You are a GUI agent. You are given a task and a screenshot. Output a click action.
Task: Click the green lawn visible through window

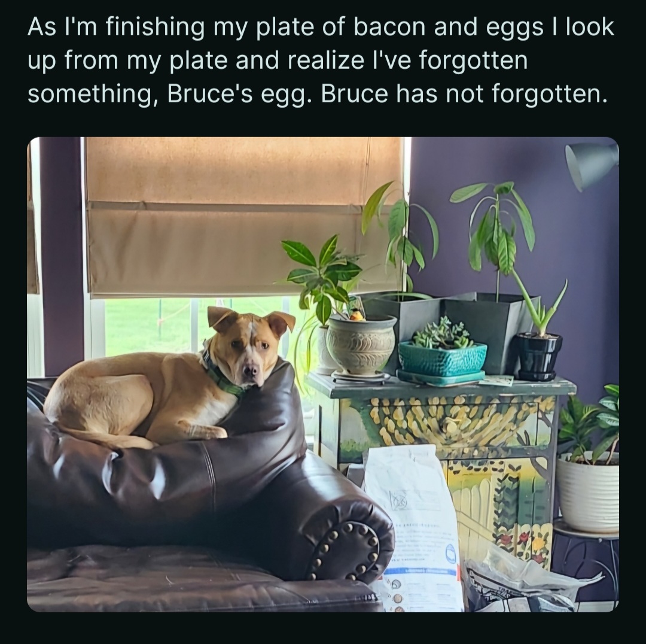150,326
